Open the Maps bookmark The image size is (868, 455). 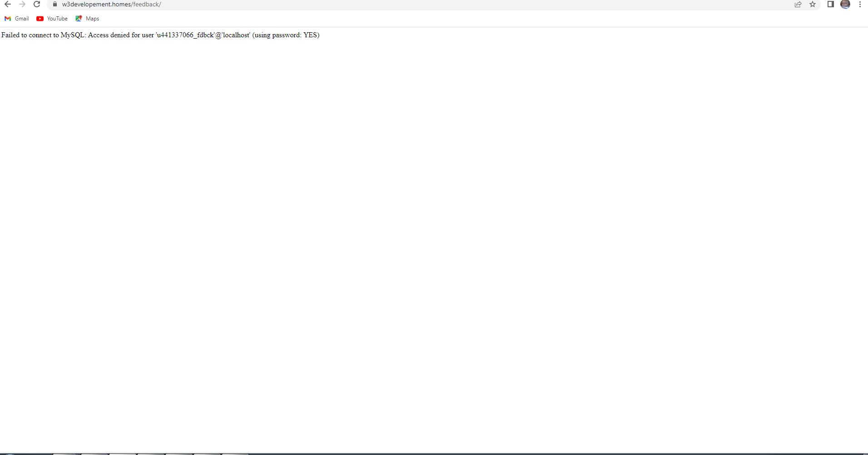click(x=92, y=19)
